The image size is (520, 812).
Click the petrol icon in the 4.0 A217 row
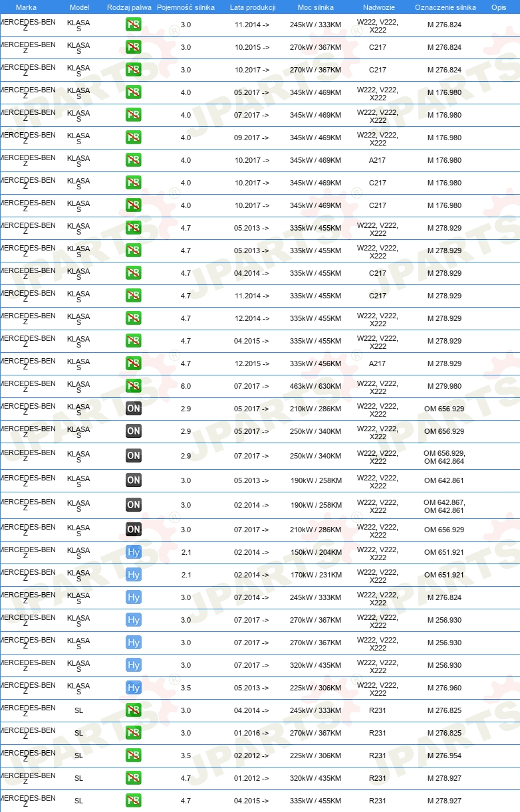[134, 160]
